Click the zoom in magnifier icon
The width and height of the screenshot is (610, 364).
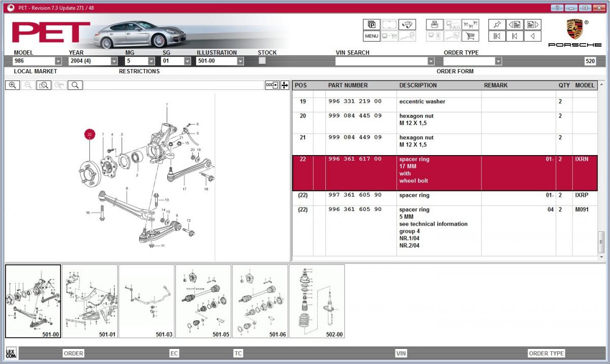(x=12, y=85)
